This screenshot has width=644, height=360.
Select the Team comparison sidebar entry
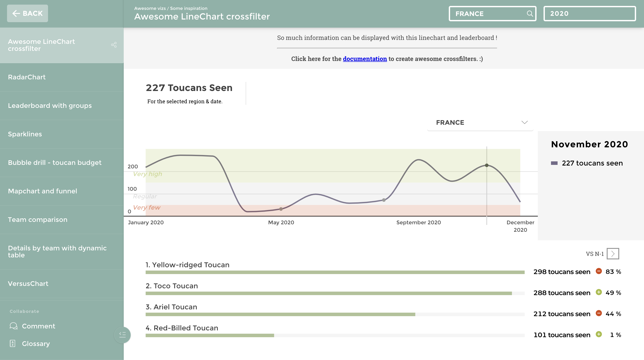[x=38, y=220]
